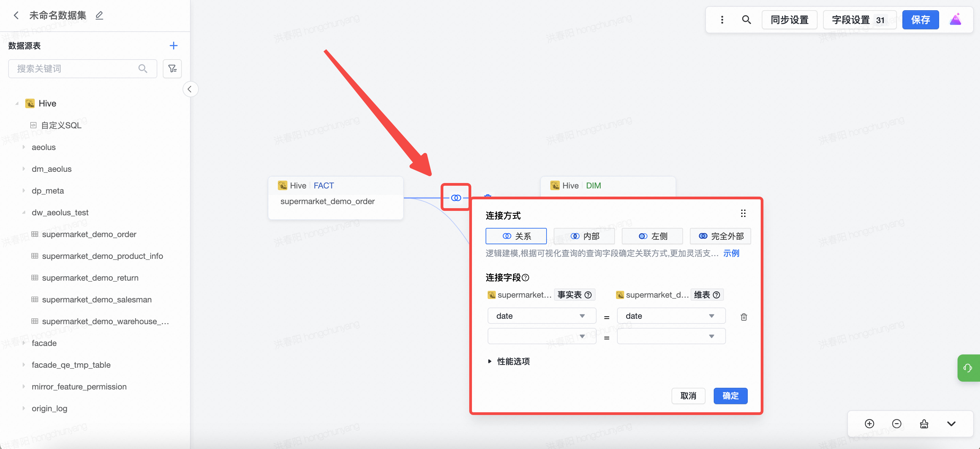The image size is (980, 449).
Task: Select the 内部 inner join option
Action: 584,236
